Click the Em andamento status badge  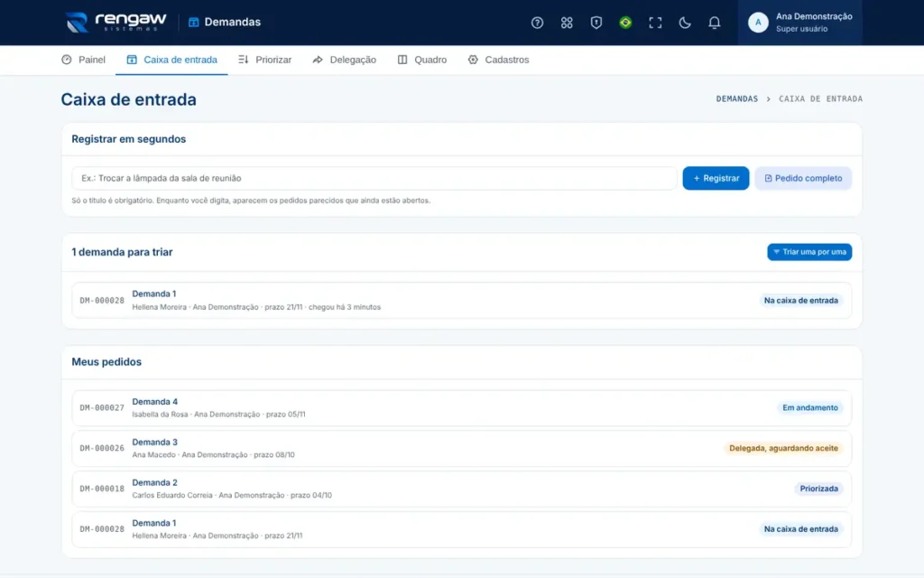[809, 407]
